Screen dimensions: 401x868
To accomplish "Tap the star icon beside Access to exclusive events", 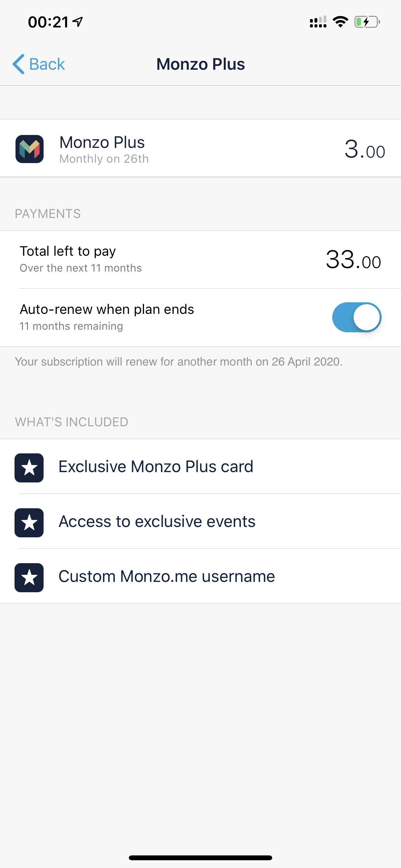I will pos(29,522).
